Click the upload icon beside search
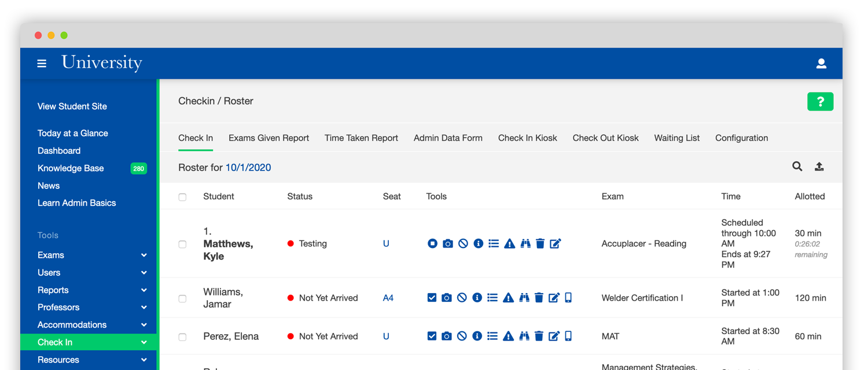The width and height of the screenshot is (868, 370). tap(819, 166)
